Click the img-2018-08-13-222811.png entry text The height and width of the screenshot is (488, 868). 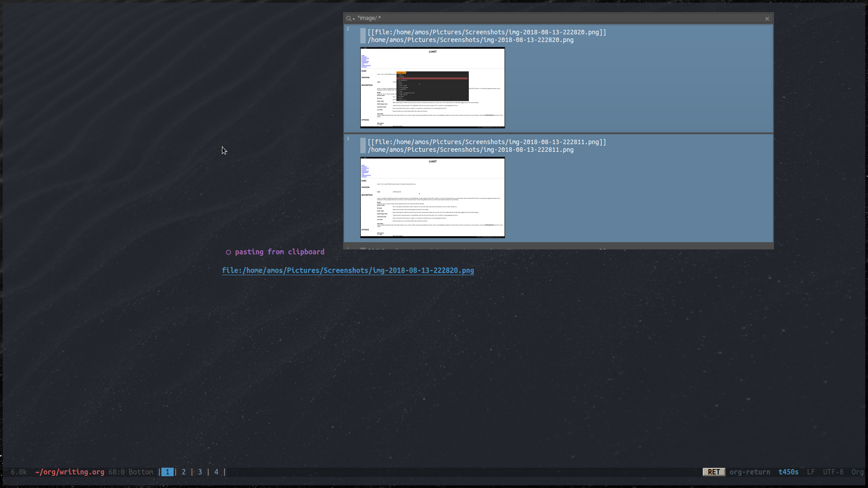click(486, 142)
